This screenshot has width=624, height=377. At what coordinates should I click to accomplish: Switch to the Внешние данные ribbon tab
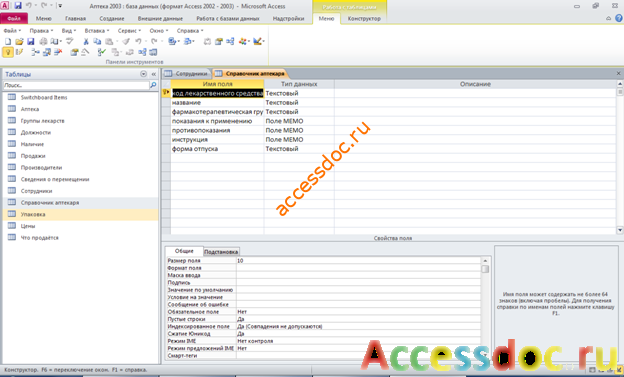[x=160, y=18]
